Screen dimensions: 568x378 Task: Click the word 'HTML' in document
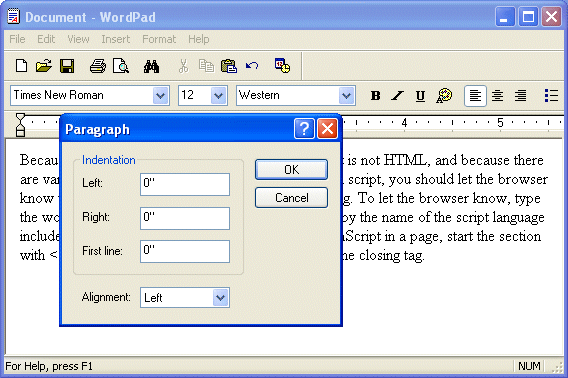pos(405,160)
